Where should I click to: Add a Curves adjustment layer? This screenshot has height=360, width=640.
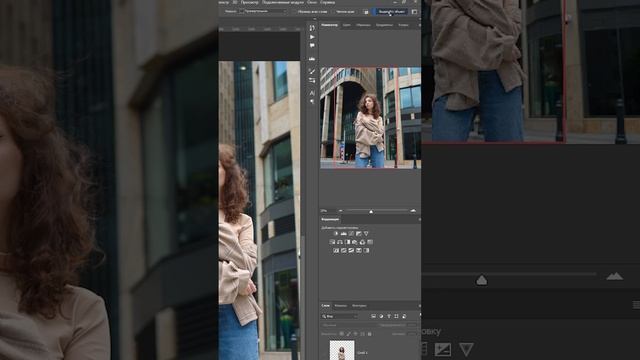351,233
